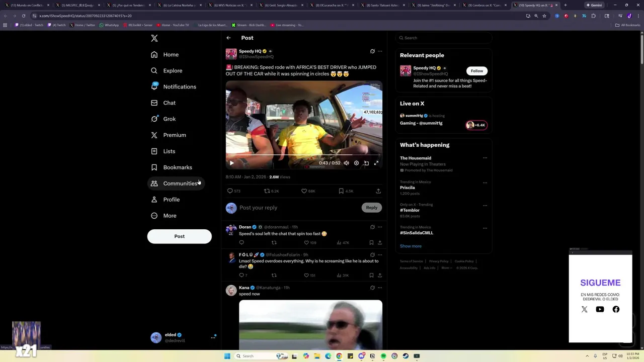
Task: Bookmark the main post (4.5K)
Action: tap(346, 191)
